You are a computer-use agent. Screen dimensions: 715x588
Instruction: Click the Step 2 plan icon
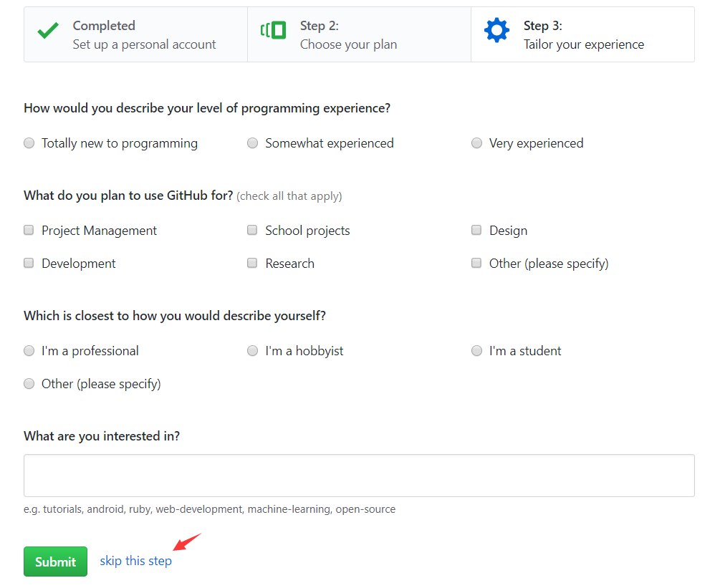pos(273,31)
